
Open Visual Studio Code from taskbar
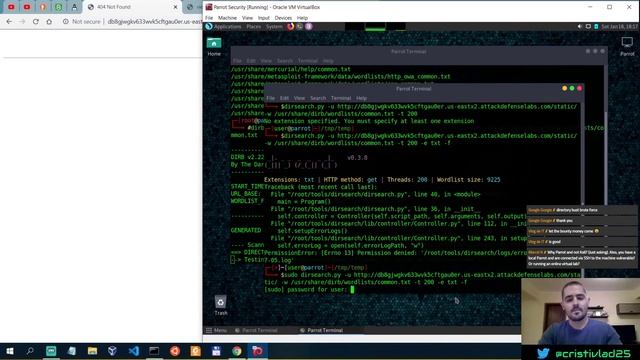133,351
